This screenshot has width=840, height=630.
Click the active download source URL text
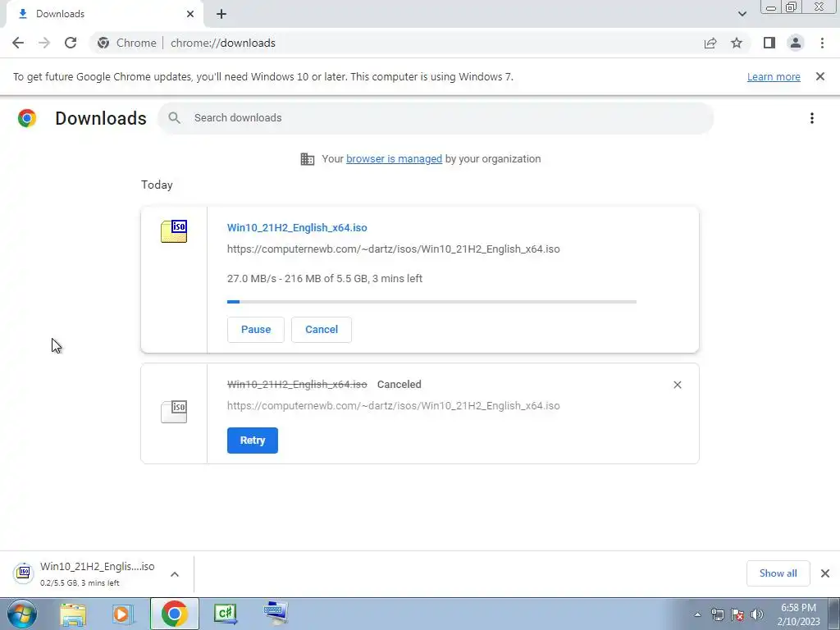pyautogui.click(x=393, y=249)
